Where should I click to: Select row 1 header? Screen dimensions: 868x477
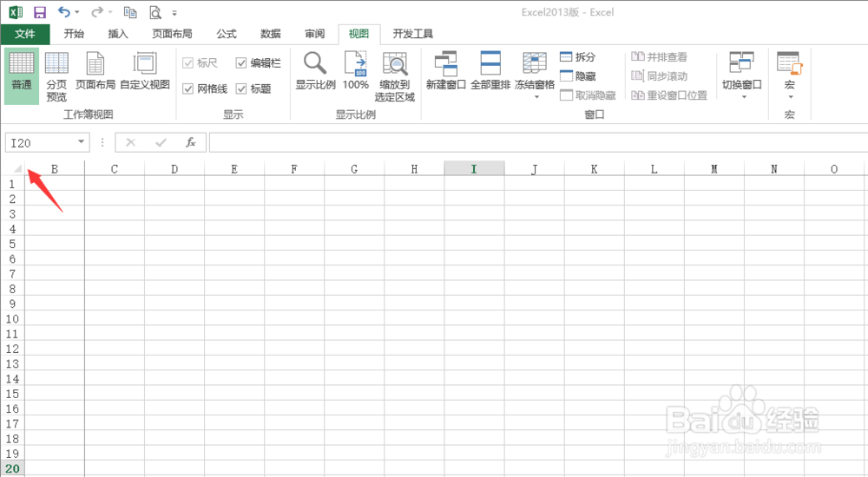[12, 184]
